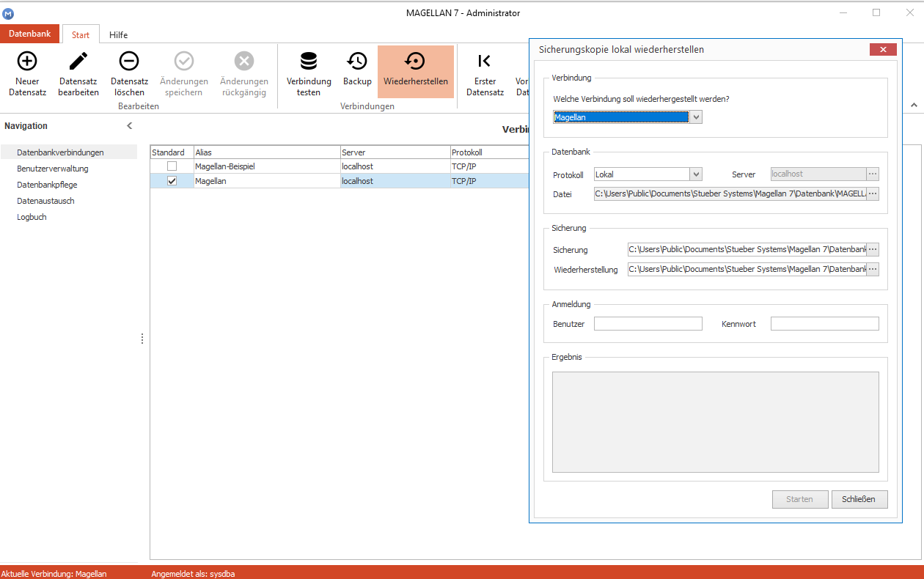924x579 pixels.
Task: Open the Verbindung dropdown showing Magellan
Action: pos(696,117)
